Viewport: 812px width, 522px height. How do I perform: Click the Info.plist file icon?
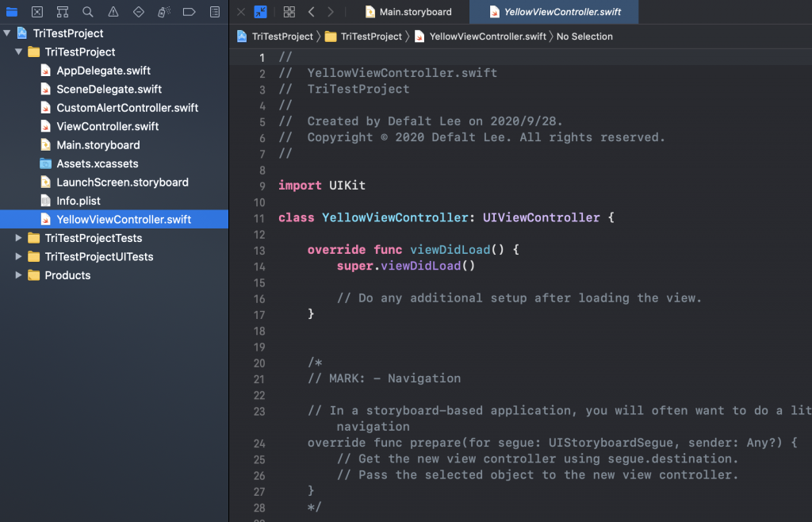[45, 201]
